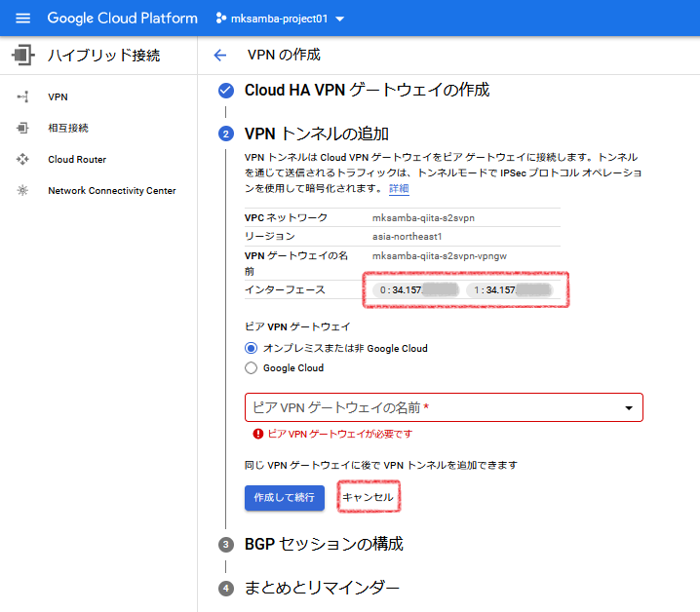Click the ハイブリッド接続 header icon

[22, 56]
